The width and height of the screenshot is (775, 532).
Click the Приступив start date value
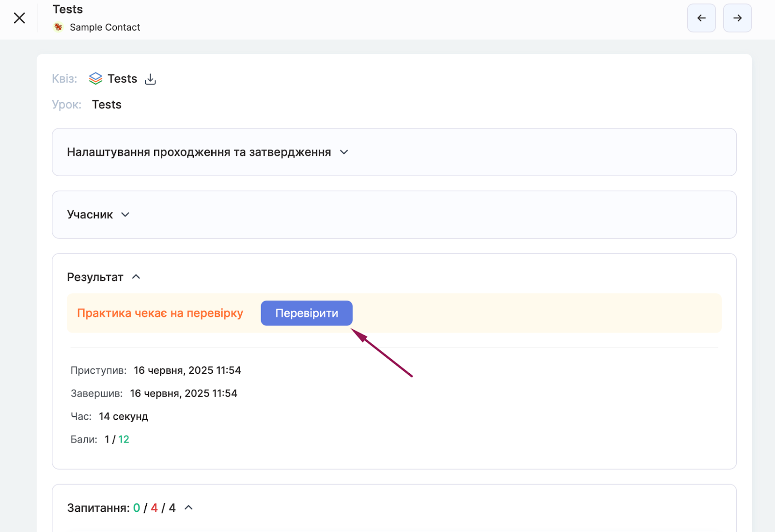click(x=187, y=370)
